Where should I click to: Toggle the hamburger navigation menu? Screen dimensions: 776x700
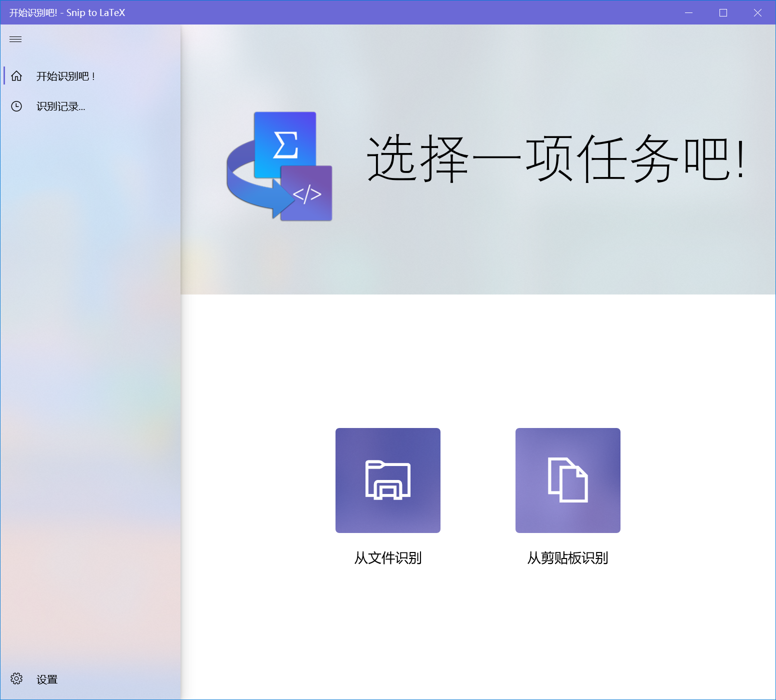click(15, 39)
